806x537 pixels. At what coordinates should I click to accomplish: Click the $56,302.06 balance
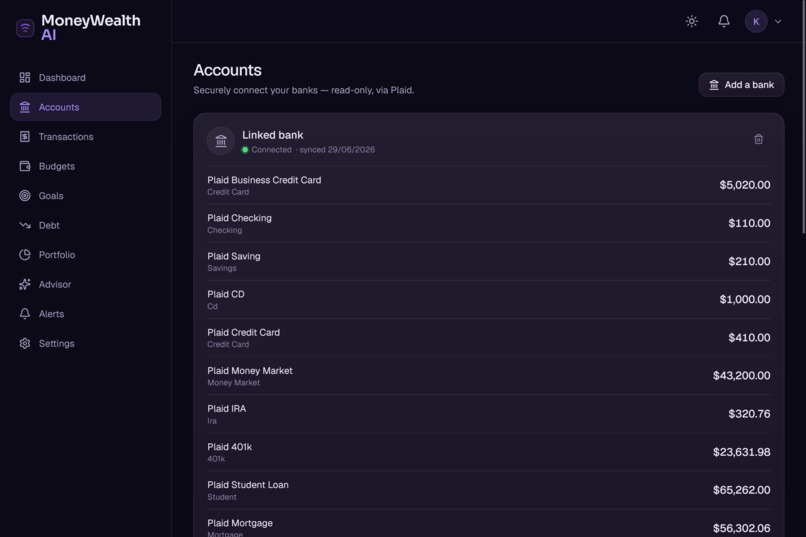click(x=741, y=528)
